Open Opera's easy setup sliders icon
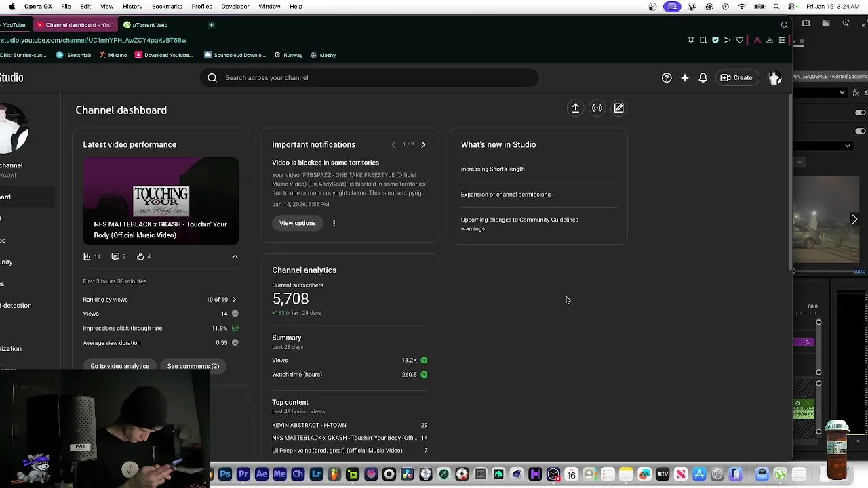Screen dimensions: 868x488 tap(782, 40)
